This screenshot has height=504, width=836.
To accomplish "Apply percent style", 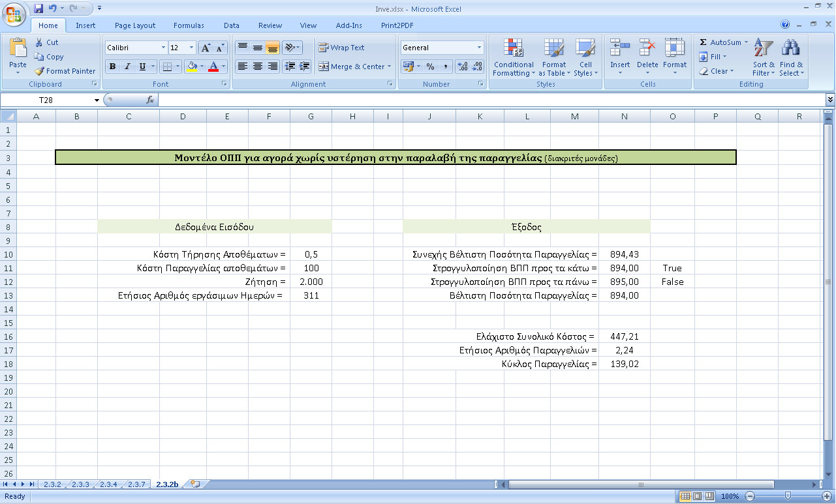I will (430, 67).
